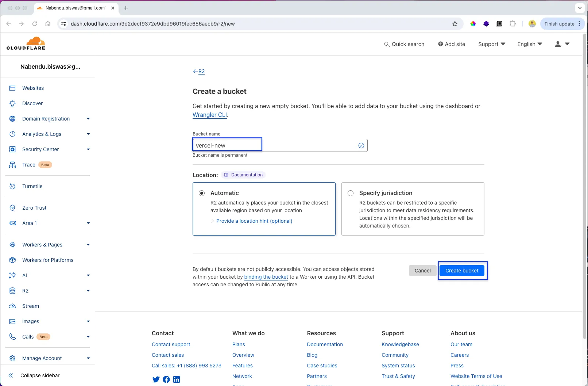This screenshot has width=588, height=386.
Task: Open the Support dropdown
Action: pyautogui.click(x=492, y=44)
